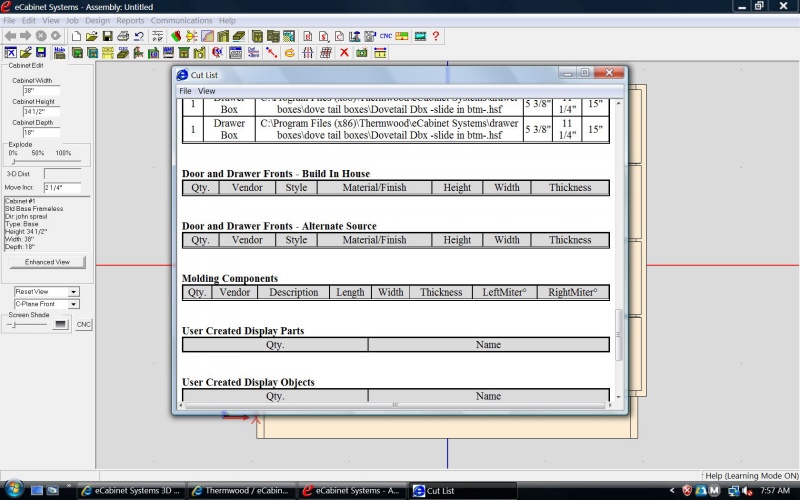This screenshot has width=800, height=500.
Task: Click the blue floppy save icon in the second toolbar
Action: click(x=41, y=53)
